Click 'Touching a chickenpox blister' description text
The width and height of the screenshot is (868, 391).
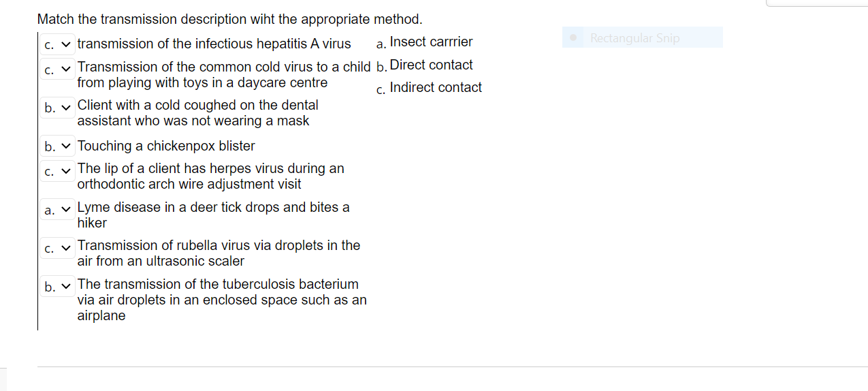coord(166,146)
